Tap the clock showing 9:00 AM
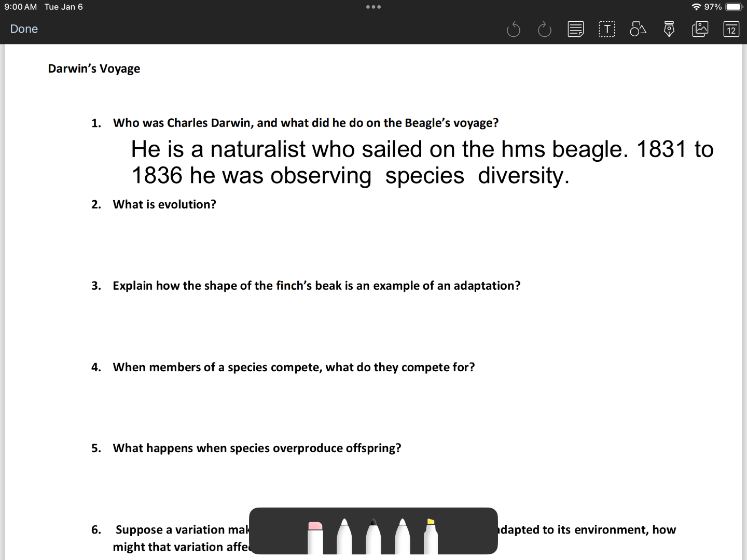Screen dimensions: 747x560 [21, 7]
